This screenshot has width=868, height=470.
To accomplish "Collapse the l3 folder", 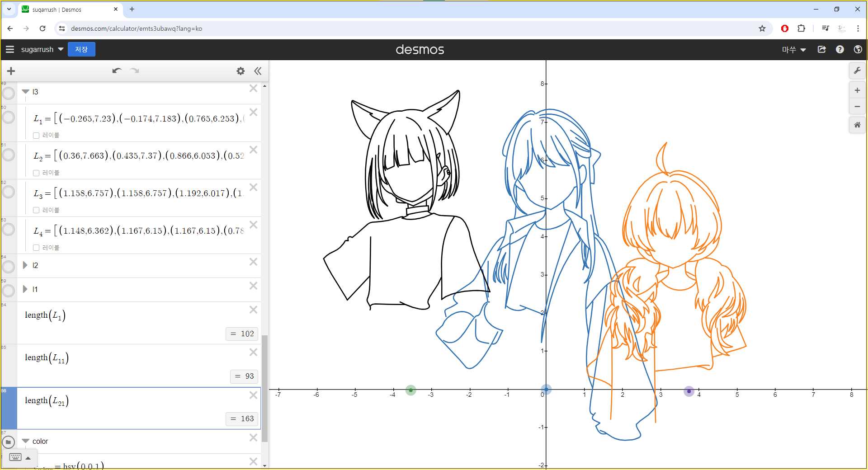I will (25, 92).
